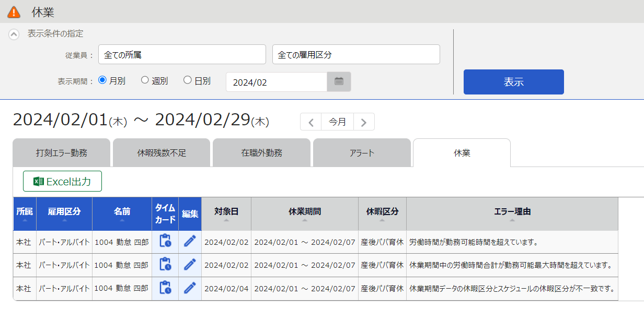
Task: Click edit pencil in the 休業期間中の労働時間合計 row
Action: point(190,265)
